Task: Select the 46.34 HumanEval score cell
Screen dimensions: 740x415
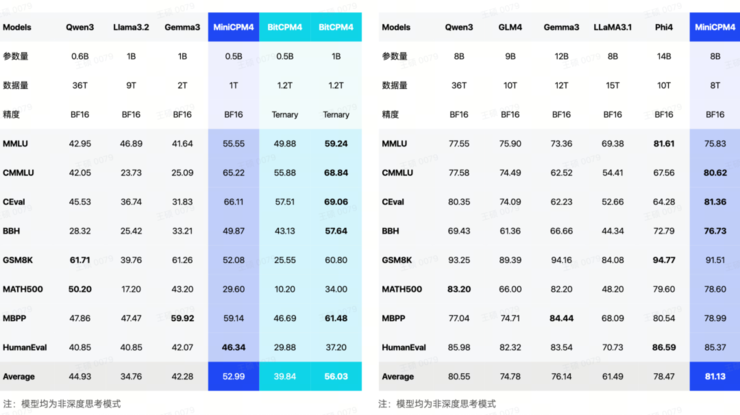Action: pos(233,347)
